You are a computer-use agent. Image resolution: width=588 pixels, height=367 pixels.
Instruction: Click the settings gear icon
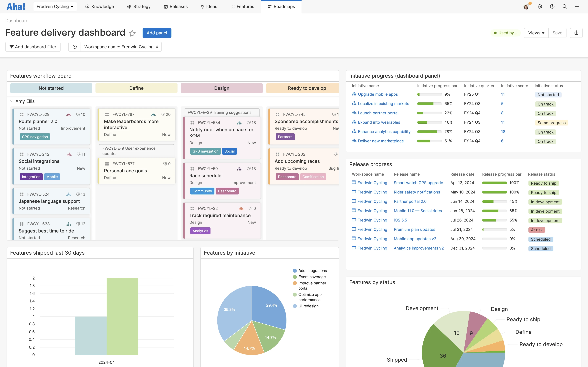coord(540,6)
